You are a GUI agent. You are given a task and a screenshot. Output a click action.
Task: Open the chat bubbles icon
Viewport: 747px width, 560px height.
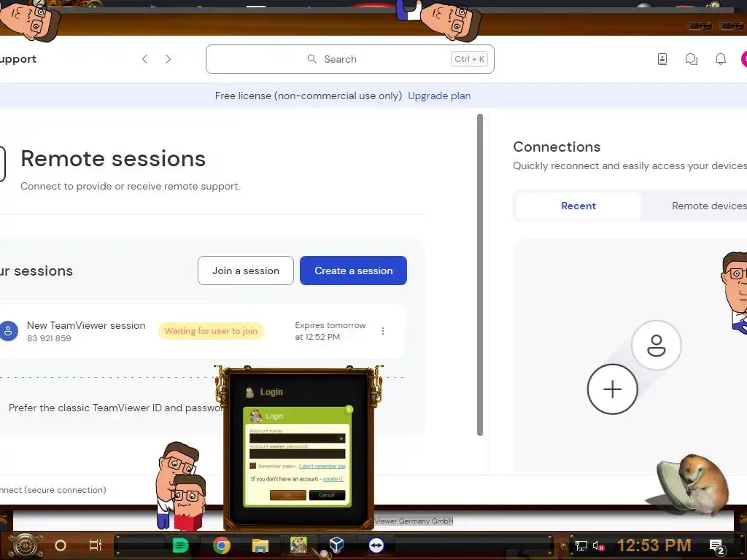tap(692, 59)
